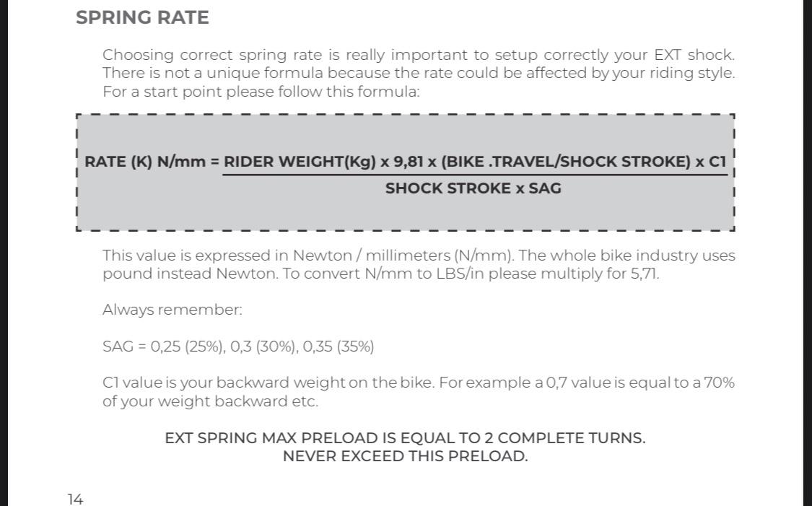The width and height of the screenshot is (812, 506).
Task: Select the '0,35 (35%)' sag value
Action: point(339,346)
